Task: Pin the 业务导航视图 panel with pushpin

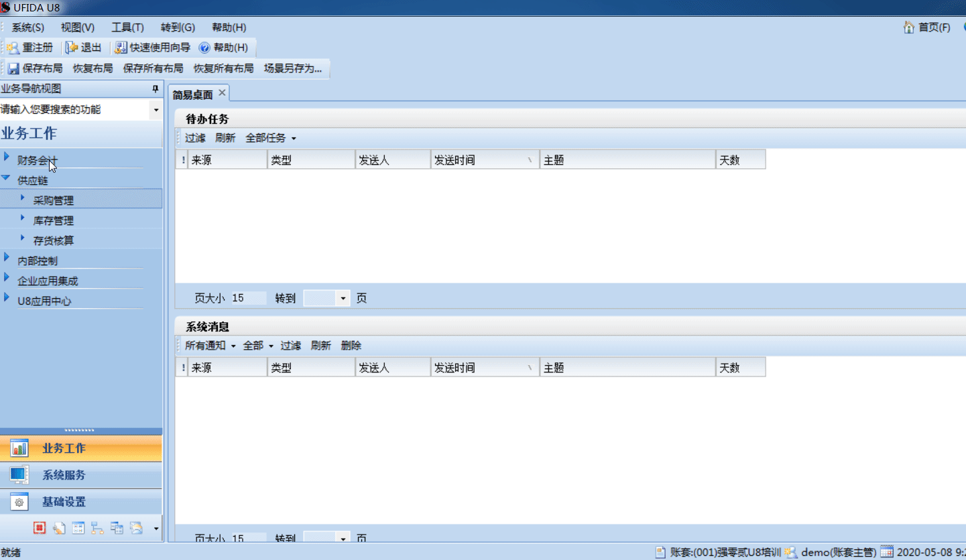Action: (x=156, y=89)
